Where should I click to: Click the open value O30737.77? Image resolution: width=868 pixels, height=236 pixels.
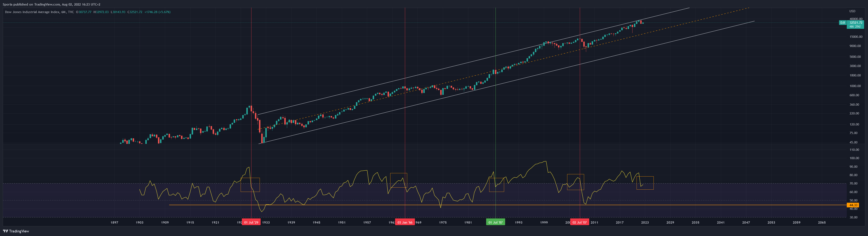tap(83, 12)
